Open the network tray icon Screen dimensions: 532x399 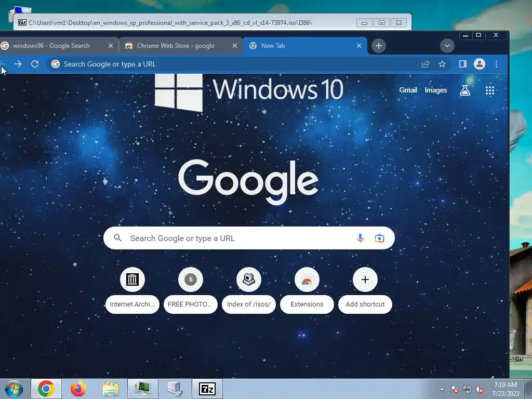tap(467, 390)
